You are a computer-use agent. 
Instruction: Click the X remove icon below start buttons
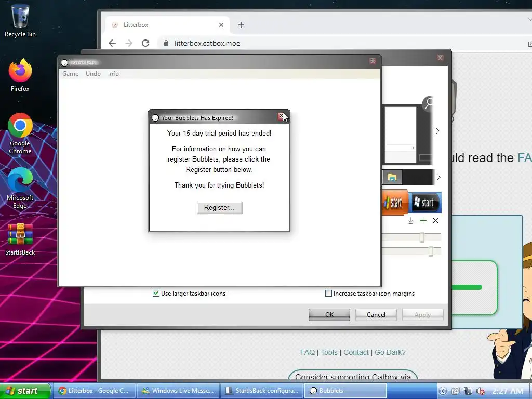436,220
